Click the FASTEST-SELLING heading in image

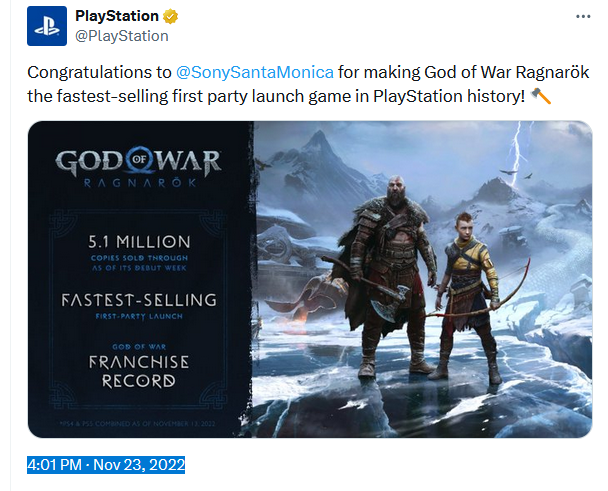click(x=139, y=299)
